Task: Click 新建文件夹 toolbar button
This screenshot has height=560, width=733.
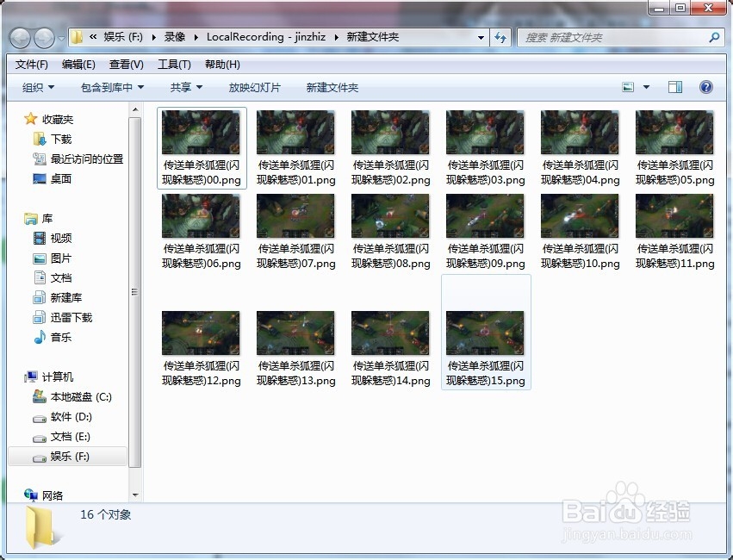Action: pos(332,87)
